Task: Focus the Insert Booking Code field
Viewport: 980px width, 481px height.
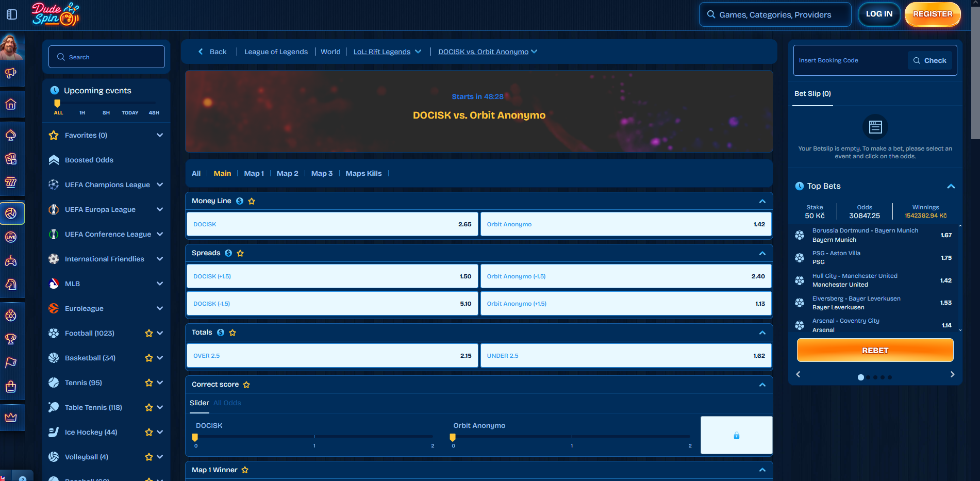Action: pyautogui.click(x=851, y=60)
